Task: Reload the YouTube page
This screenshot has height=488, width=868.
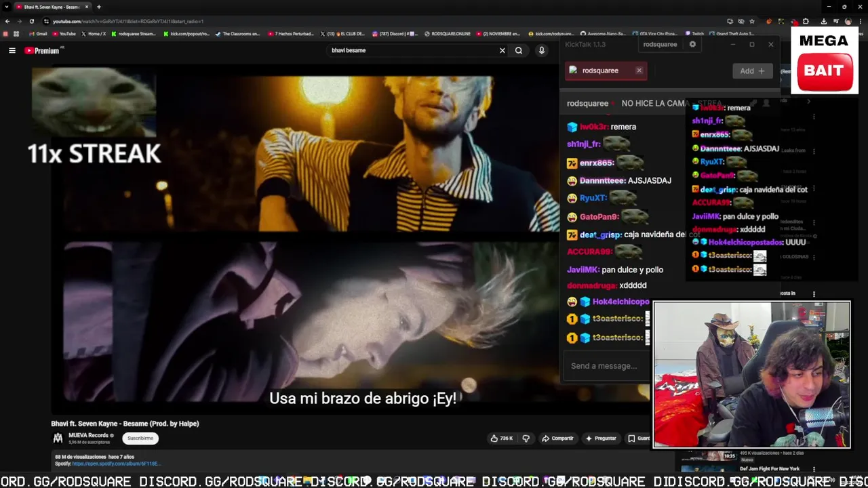Action: [x=31, y=21]
